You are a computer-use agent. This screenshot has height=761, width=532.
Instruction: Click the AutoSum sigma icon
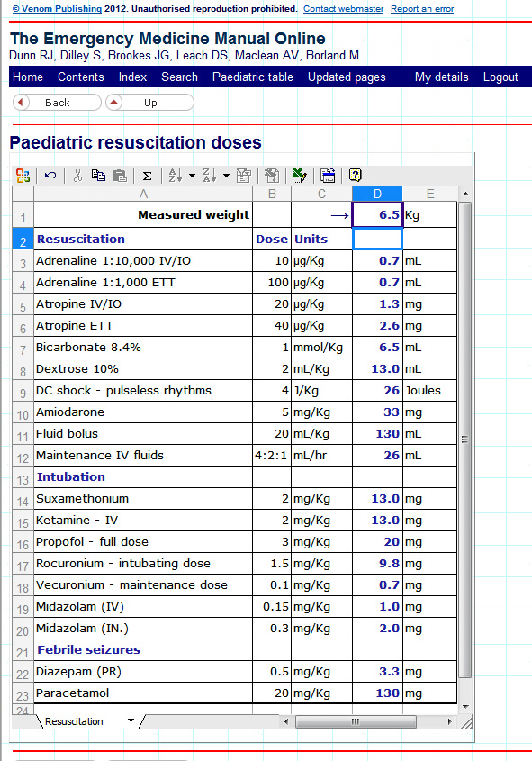pos(148,176)
